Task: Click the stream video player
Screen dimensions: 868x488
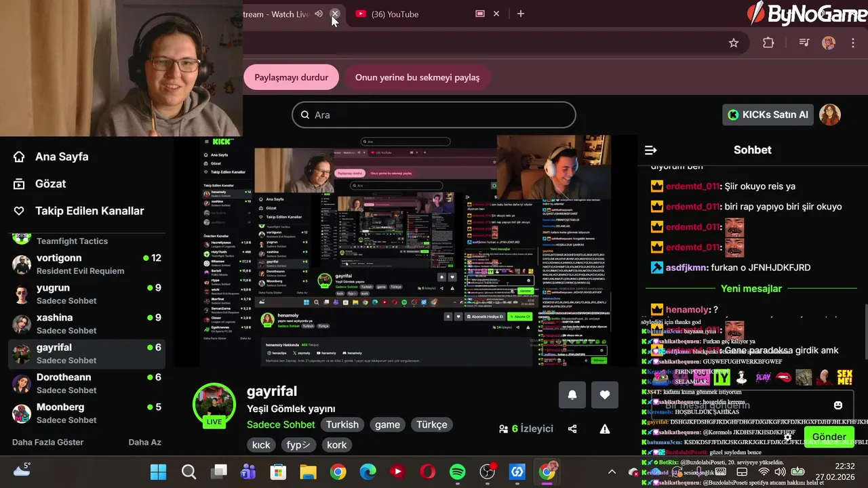Action: [x=406, y=251]
